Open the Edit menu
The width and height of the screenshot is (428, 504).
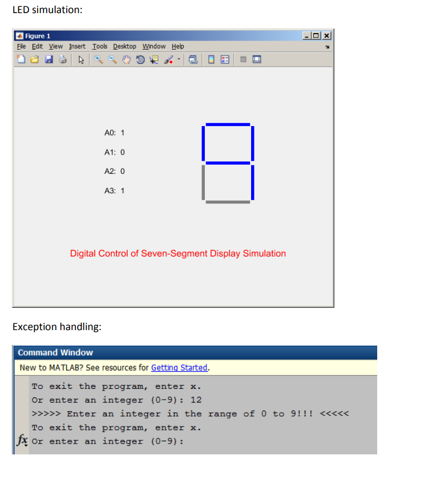(37, 46)
